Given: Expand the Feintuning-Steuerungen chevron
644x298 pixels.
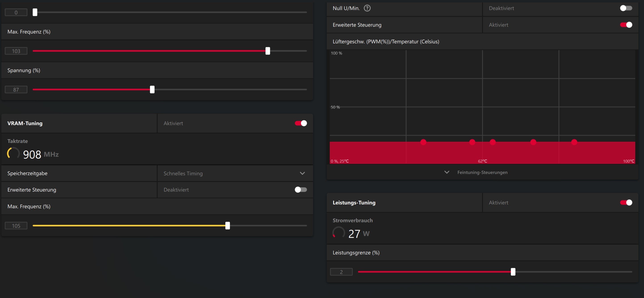Looking at the screenshot, I should pyautogui.click(x=447, y=172).
